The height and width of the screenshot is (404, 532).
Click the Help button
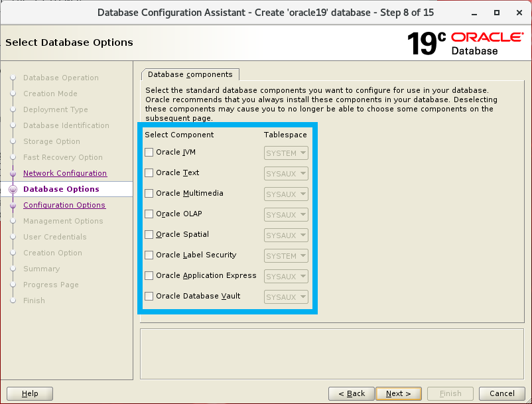point(30,393)
